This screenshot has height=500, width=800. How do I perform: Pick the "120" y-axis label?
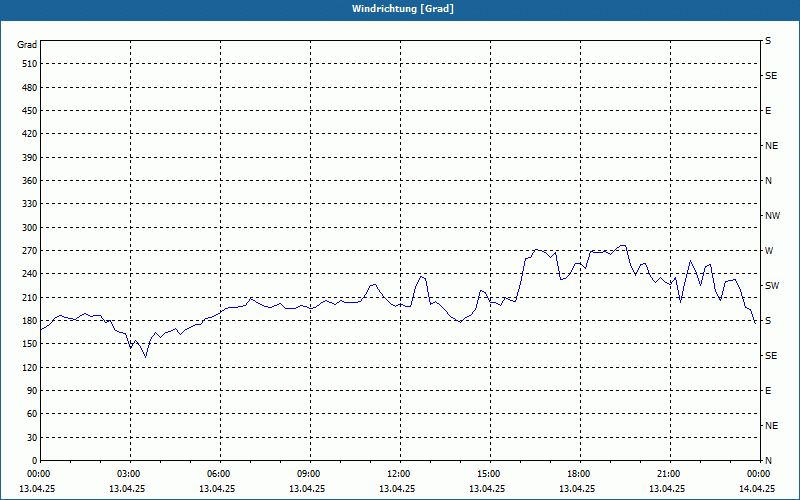click(x=30, y=367)
